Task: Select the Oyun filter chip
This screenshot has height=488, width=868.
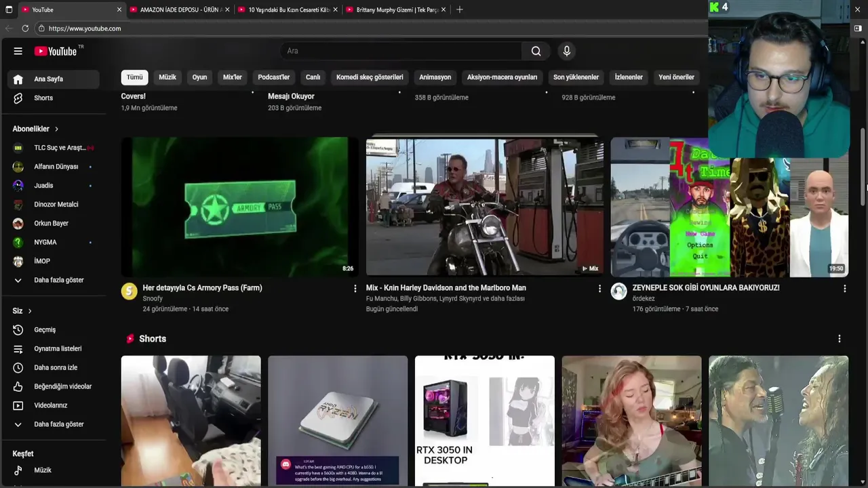Action: (199, 77)
